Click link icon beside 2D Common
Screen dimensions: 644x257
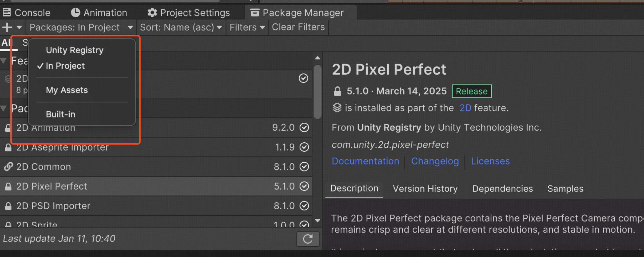pyautogui.click(x=8, y=167)
